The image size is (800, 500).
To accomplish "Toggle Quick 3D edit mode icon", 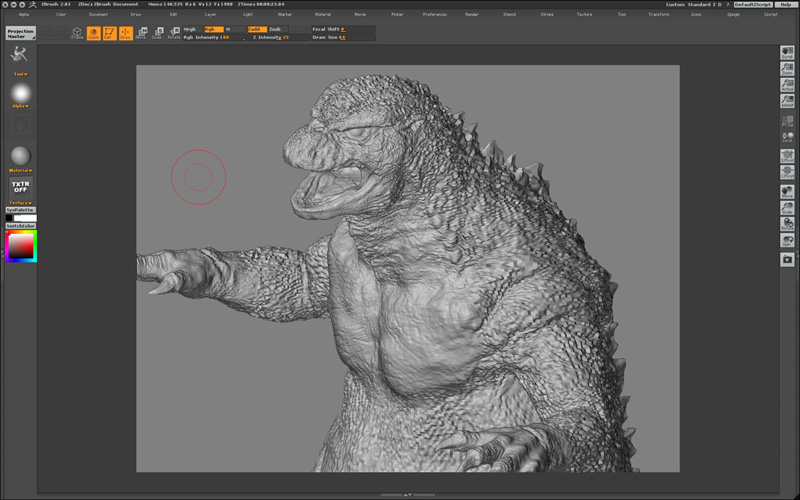I will [x=93, y=33].
